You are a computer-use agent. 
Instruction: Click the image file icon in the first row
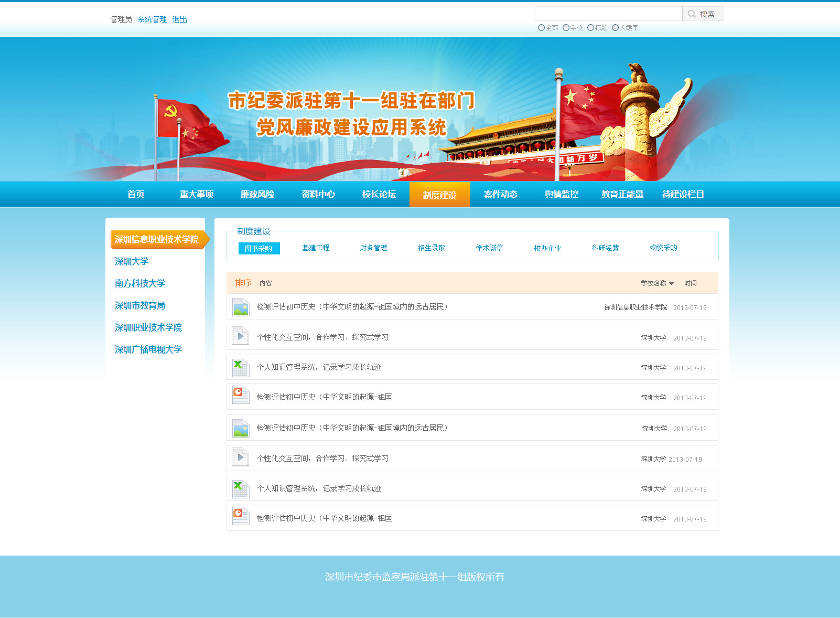point(241,307)
